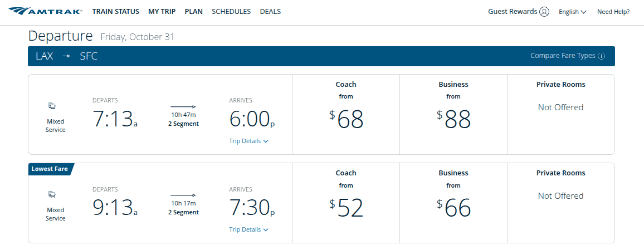Screen dimensions: 644x245
Task: Click the Compare Fare Types info icon
Action: [601, 56]
